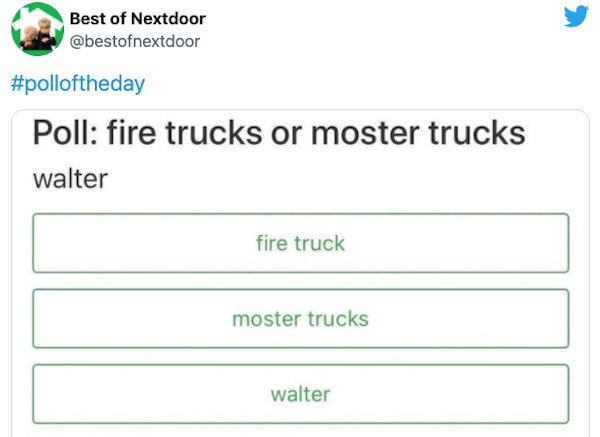Vote for the fire truck option
This screenshot has height=437, width=600.
click(301, 243)
